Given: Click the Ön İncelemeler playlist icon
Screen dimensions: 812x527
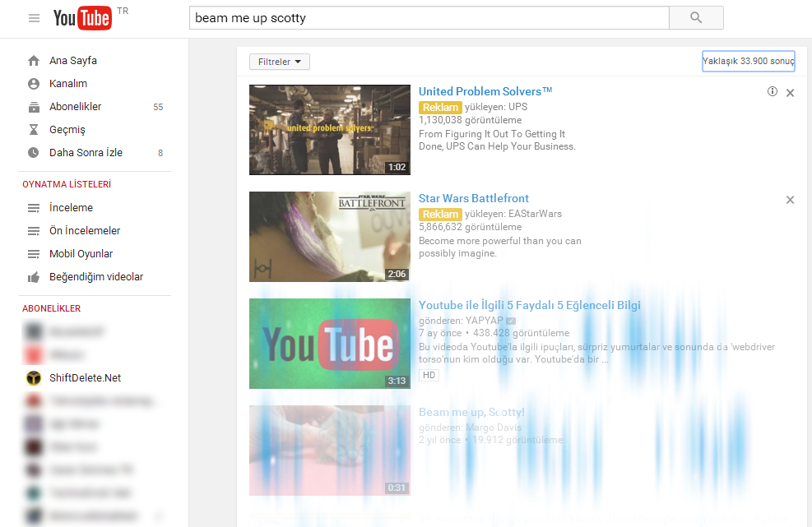Looking at the screenshot, I should point(34,231).
